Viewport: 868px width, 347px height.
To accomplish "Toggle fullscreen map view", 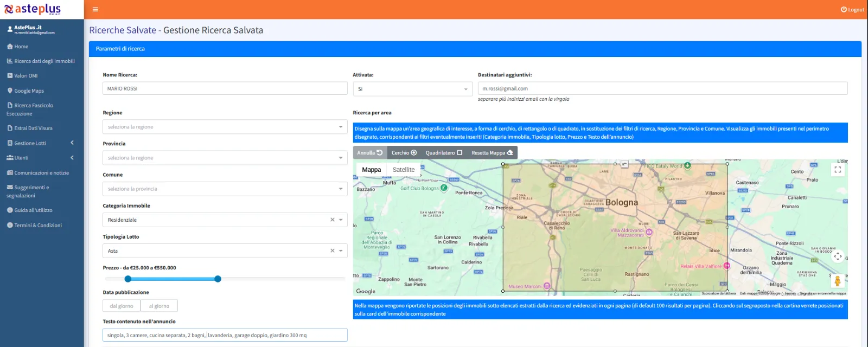I will (838, 170).
